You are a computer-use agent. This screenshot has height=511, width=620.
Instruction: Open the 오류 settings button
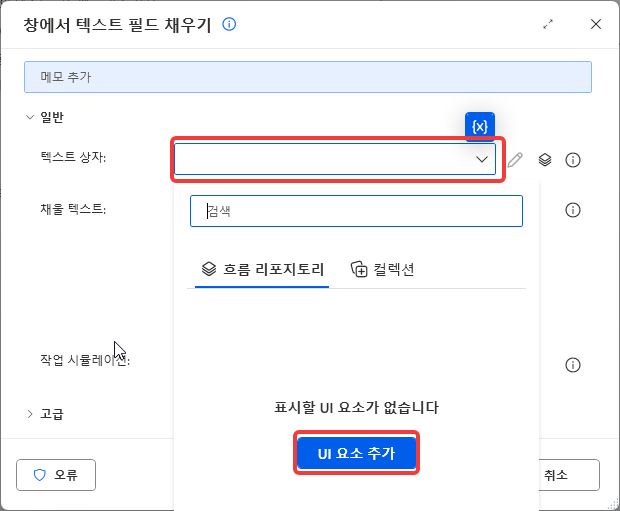click(x=56, y=475)
